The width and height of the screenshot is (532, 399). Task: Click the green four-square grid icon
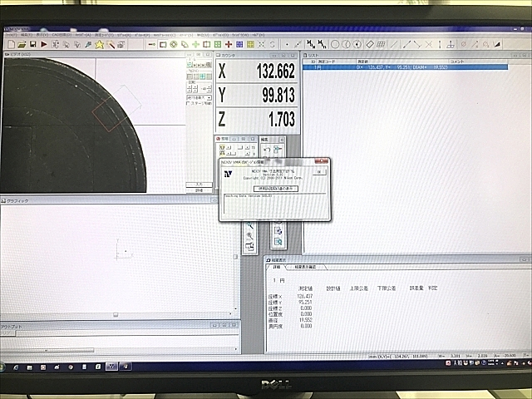pos(218,44)
